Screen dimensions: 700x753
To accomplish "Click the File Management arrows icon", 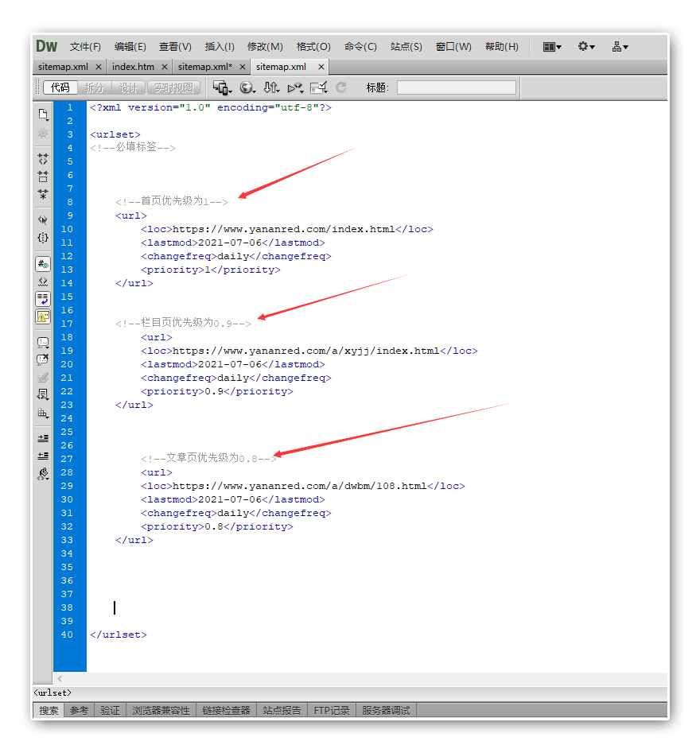I will (271, 87).
